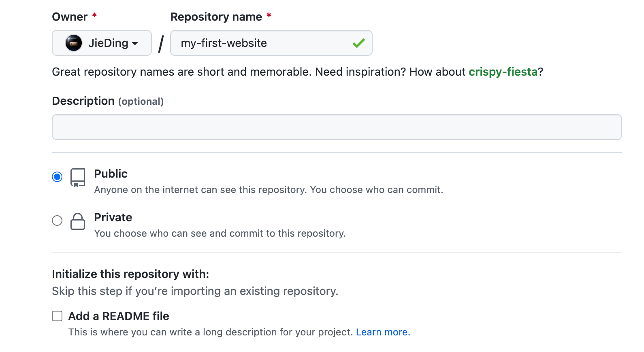This screenshot has width=644, height=352.
Task: Click the Add a README file label
Action: coord(119,316)
